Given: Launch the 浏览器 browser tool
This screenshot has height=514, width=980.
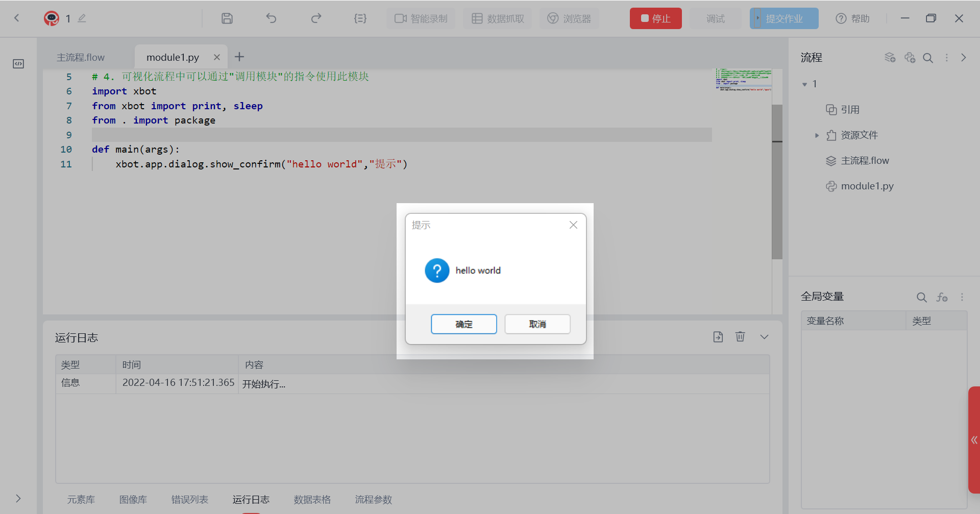Looking at the screenshot, I should (569, 18).
